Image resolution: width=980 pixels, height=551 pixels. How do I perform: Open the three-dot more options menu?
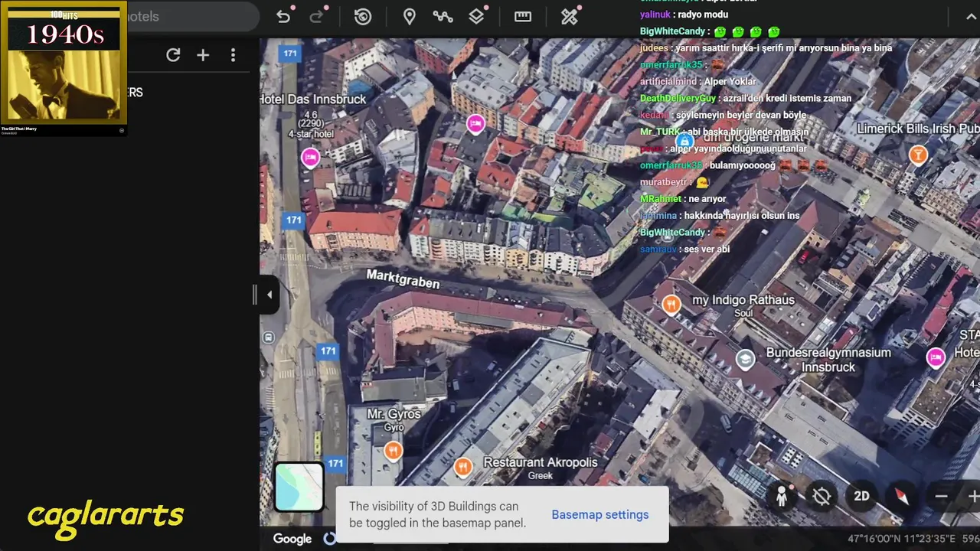point(233,55)
